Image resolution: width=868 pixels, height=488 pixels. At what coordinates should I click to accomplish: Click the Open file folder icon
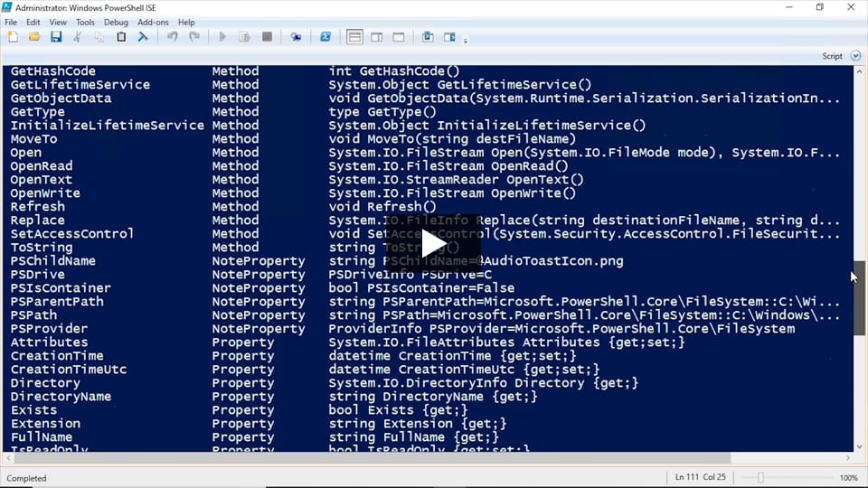point(34,37)
